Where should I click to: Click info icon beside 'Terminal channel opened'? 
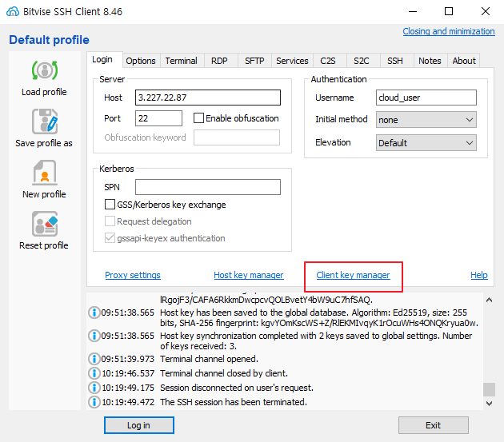point(94,359)
